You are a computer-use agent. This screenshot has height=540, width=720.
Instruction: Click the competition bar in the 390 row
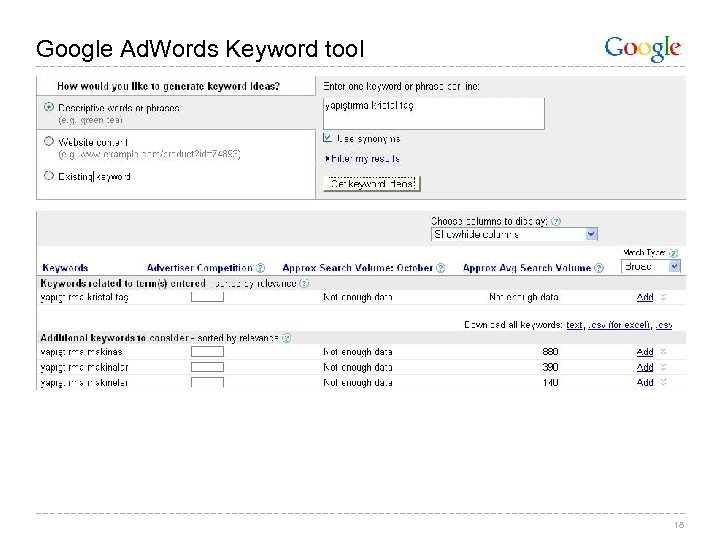(x=207, y=367)
